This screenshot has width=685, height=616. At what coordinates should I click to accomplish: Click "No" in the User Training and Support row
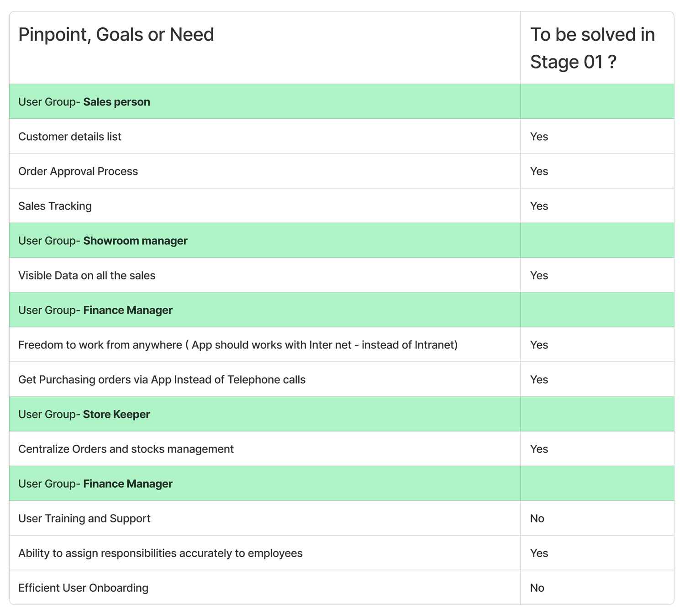537,518
